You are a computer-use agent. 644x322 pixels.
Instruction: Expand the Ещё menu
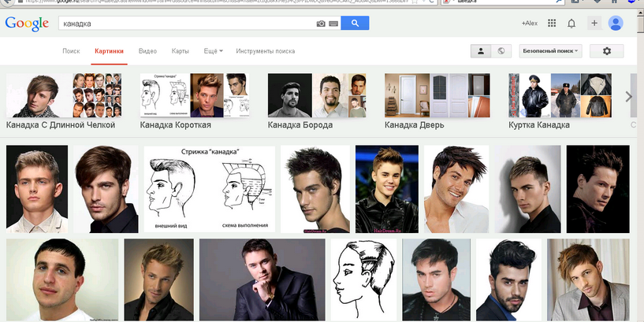click(x=213, y=51)
